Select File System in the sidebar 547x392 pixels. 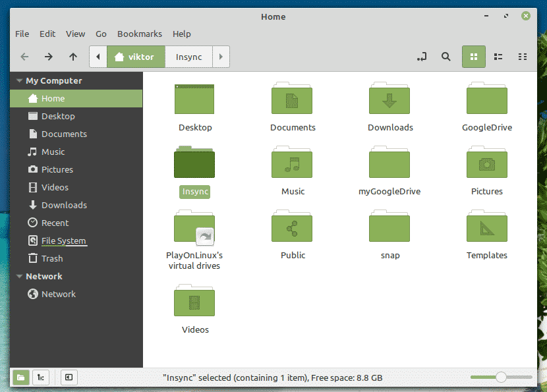[x=63, y=240]
